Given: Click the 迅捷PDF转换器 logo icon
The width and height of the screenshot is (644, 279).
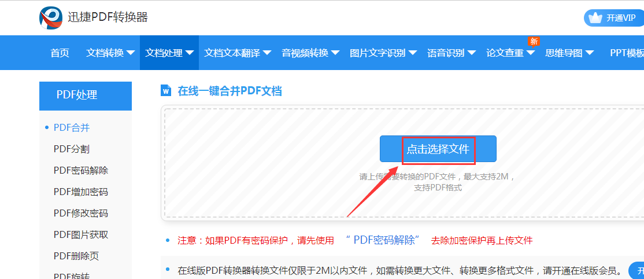Looking at the screenshot, I should pos(51,18).
